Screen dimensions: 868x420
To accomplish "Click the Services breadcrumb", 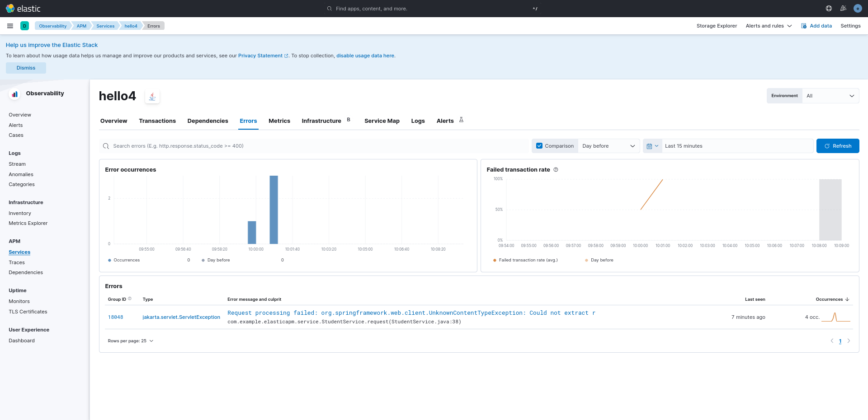I will [105, 26].
